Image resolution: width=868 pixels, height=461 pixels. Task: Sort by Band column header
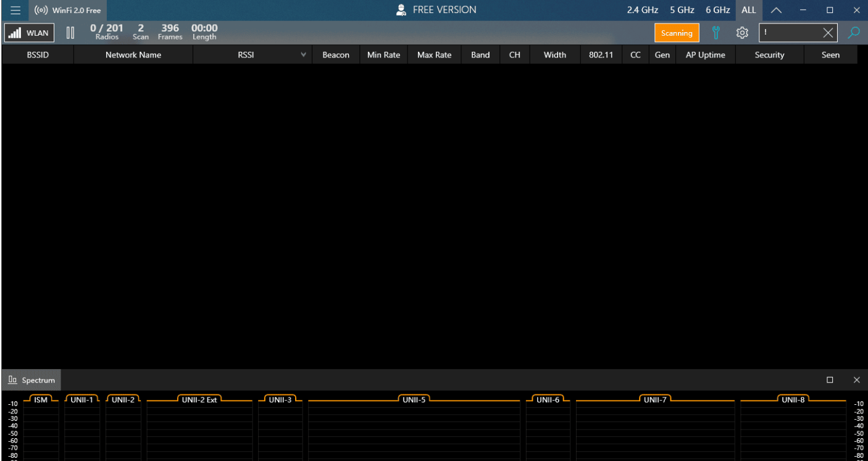[480, 55]
